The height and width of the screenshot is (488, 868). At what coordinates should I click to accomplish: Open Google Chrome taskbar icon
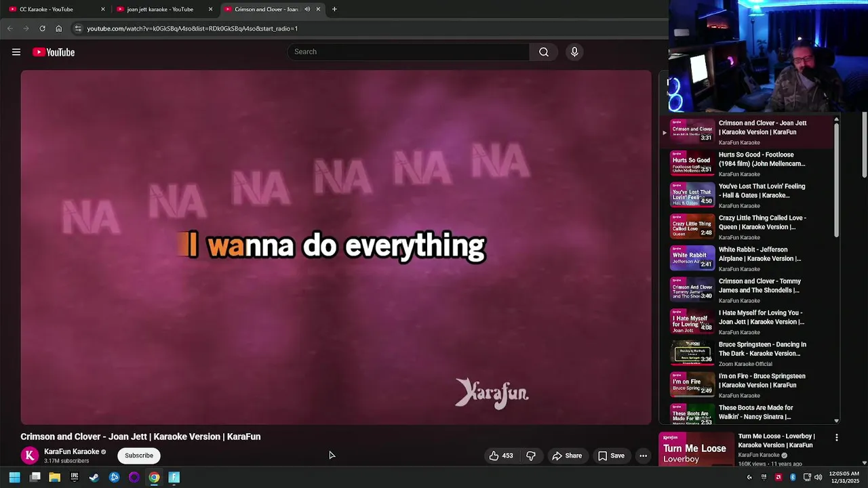click(x=154, y=477)
